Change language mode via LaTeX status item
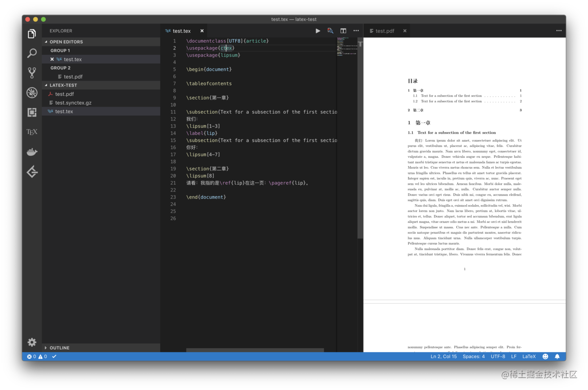588x390 pixels. tap(529, 356)
